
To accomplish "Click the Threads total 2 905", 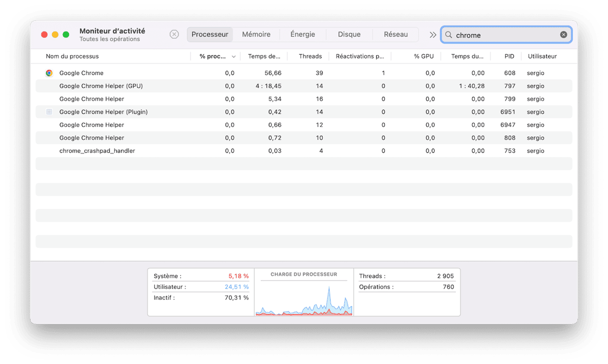I will 445,276.
